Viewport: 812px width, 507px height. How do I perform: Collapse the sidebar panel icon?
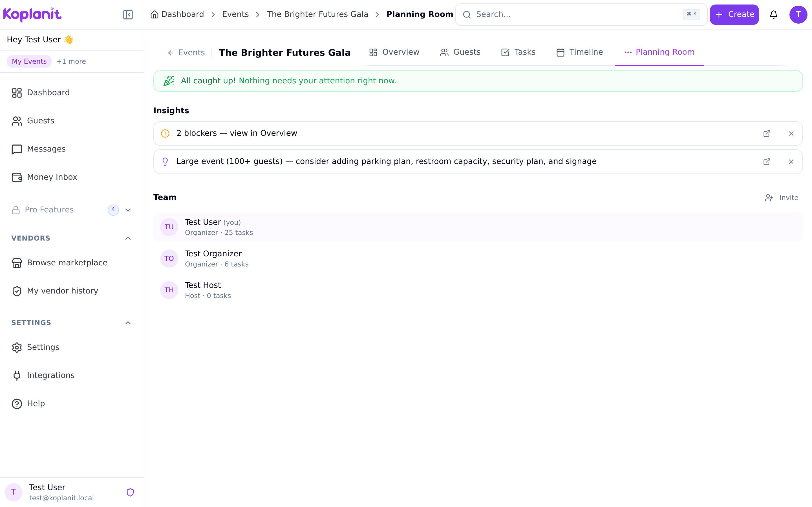coord(128,14)
